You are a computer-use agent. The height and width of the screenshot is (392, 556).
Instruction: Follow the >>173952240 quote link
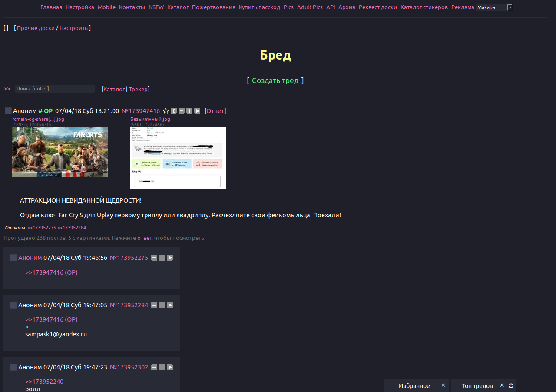(44, 382)
